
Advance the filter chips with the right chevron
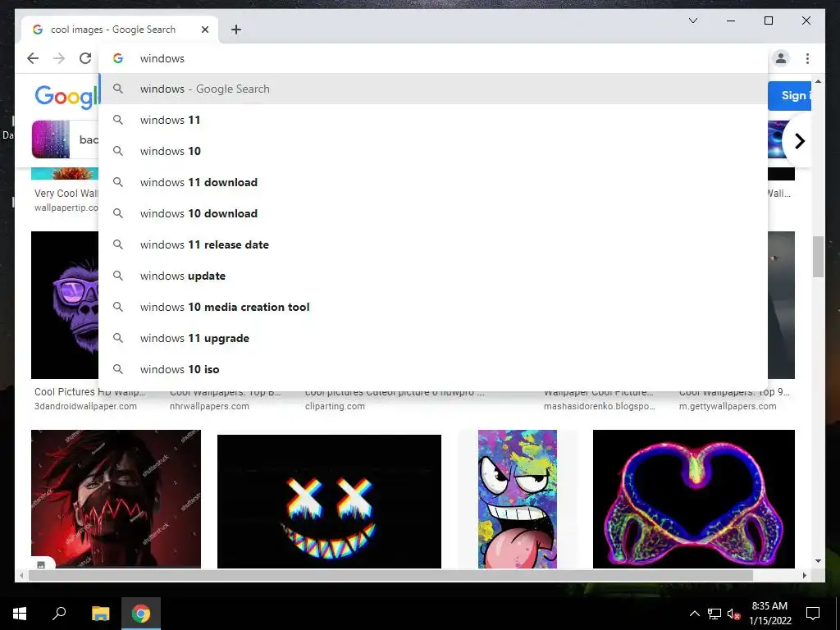799,141
